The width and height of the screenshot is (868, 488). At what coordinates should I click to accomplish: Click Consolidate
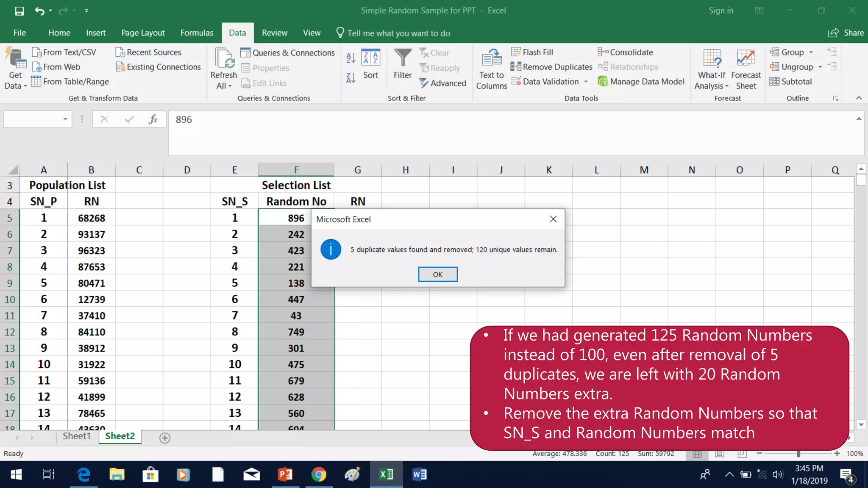click(626, 52)
